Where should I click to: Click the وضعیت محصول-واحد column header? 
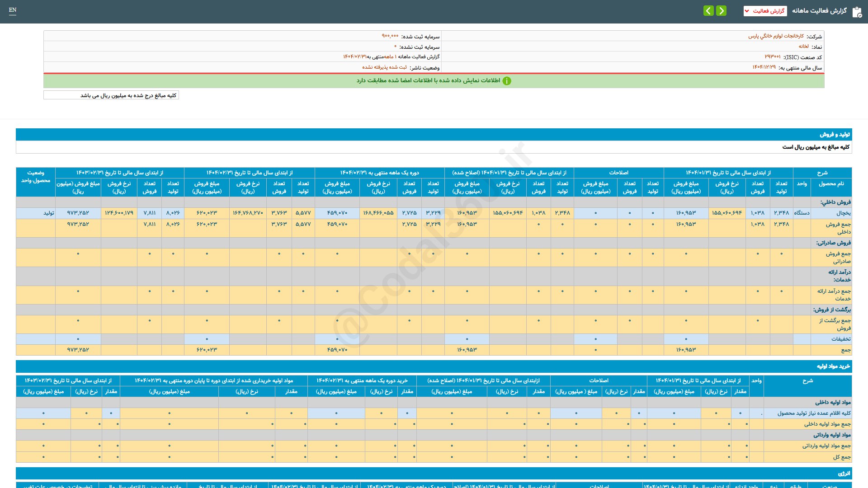click(x=36, y=177)
